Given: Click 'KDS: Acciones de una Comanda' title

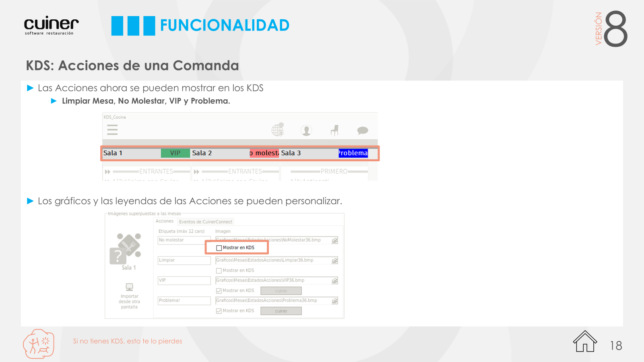Looking at the screenshot, I should tap(132, 65).
